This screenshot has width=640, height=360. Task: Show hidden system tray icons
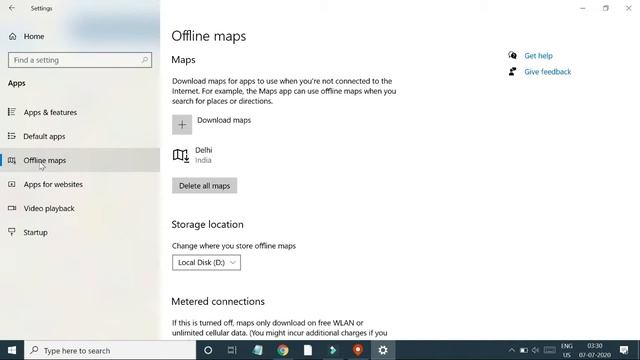[511, 350]
